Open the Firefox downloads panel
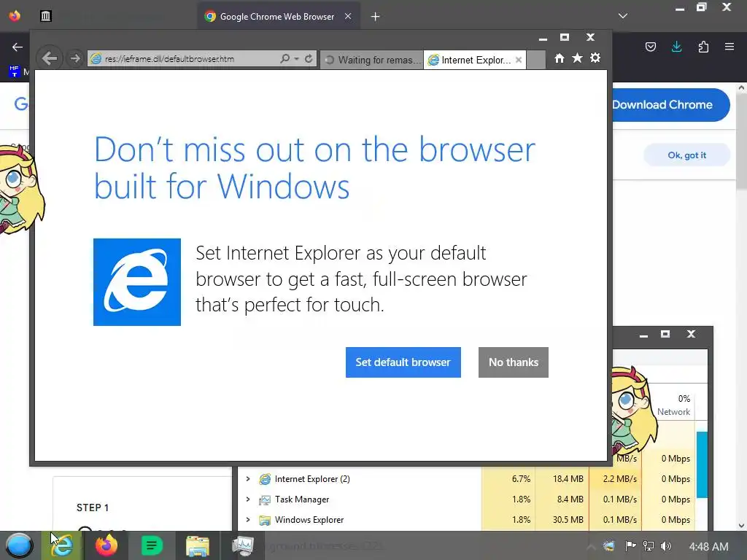 [x=676, y=47]
